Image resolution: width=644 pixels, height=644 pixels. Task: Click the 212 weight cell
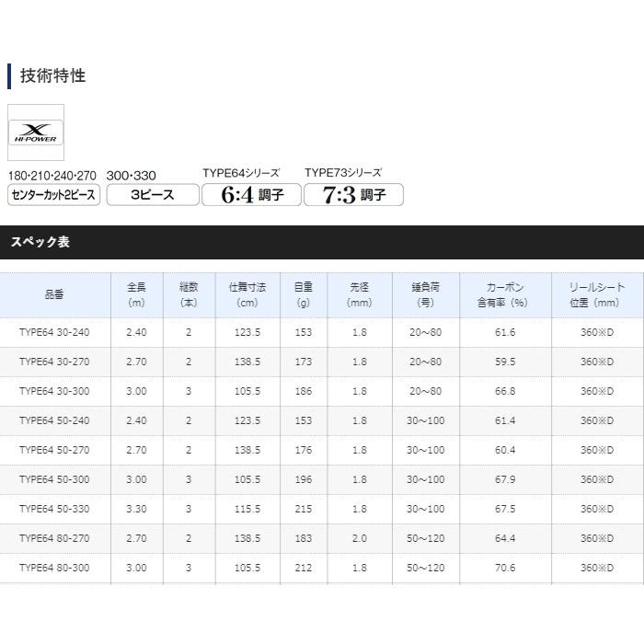pyautogui.click(x=304, y=568)
